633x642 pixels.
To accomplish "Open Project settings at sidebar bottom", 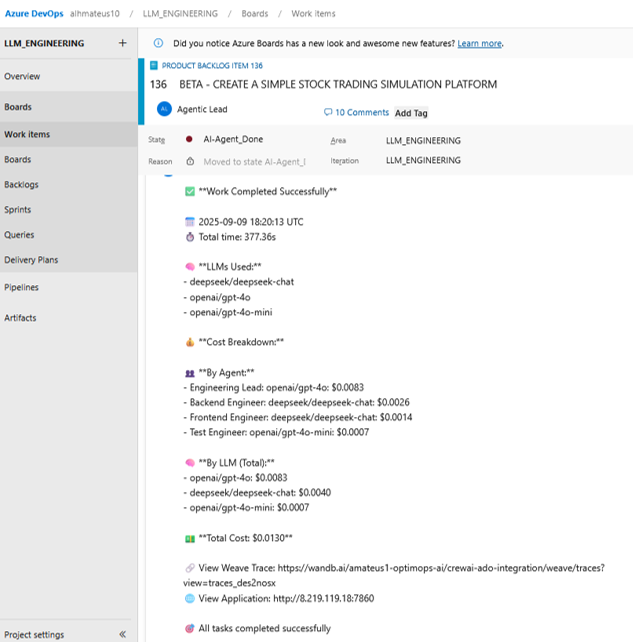I will (34, 634).
